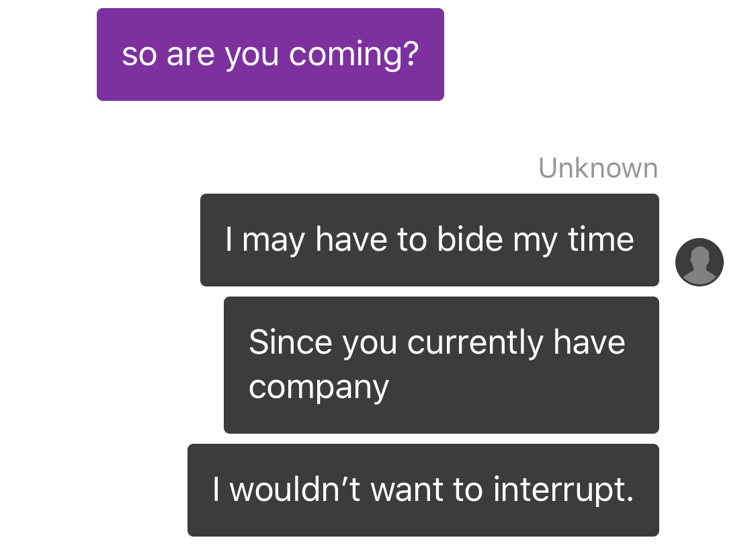Screen dimensions: 756x548
Task: Tap the 'Unknown' sender name label
Action: coord(598,168)
